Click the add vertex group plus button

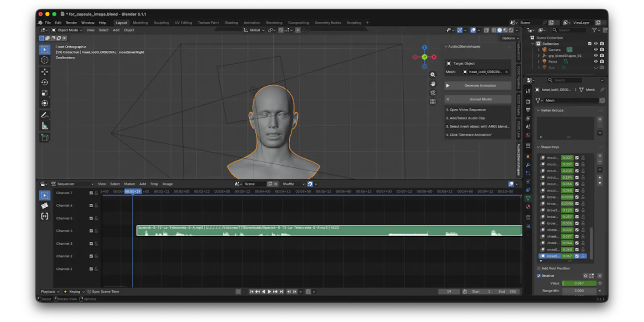(600, 119)
